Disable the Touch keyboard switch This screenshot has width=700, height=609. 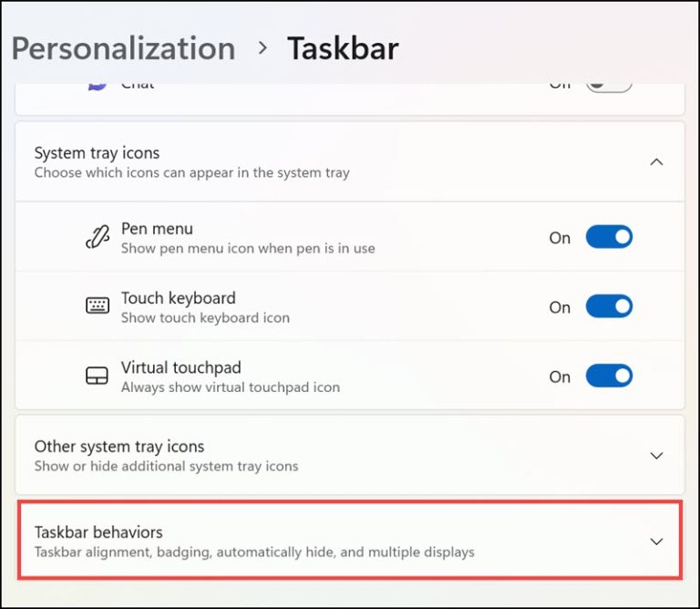tap(608, 307)
